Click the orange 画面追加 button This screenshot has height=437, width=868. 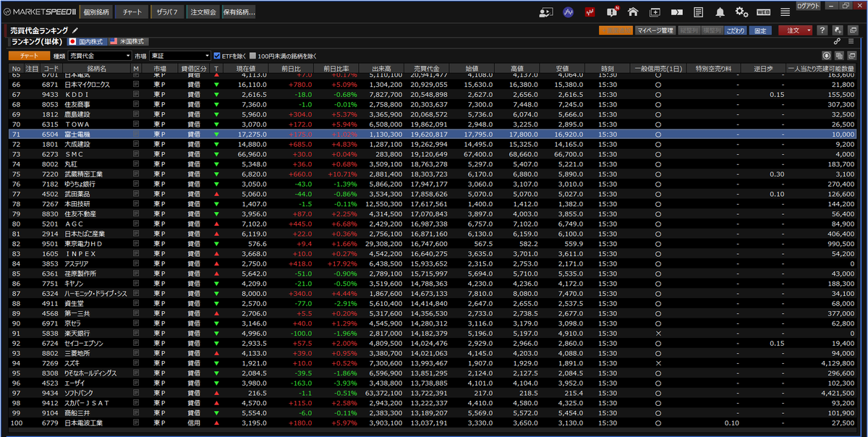(616, 30)
